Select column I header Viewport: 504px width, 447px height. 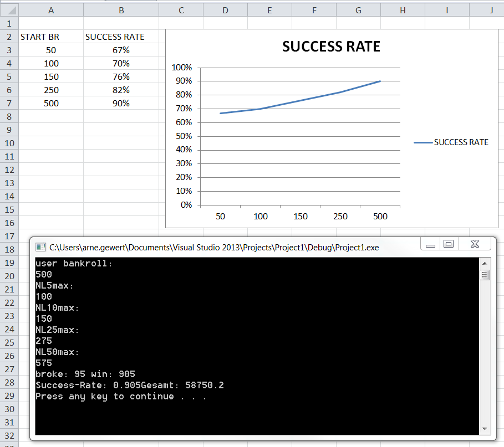tap(447, 11)
